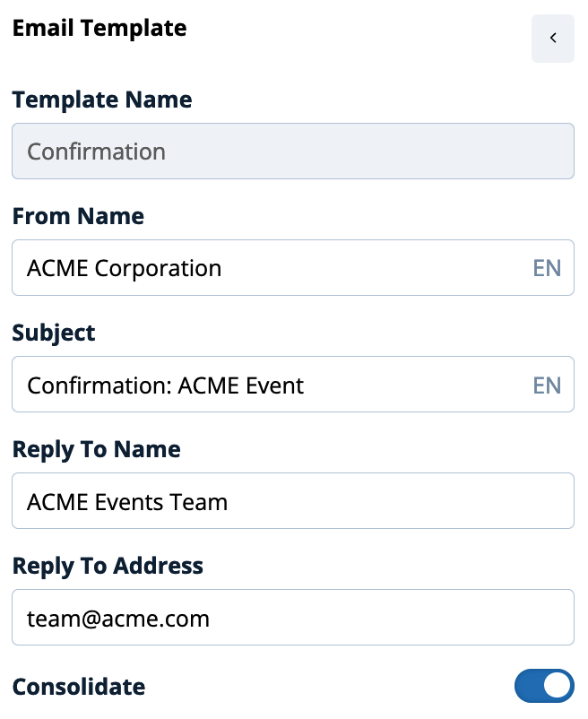Click the Subject label
This screenshot has height=719, width=588.
pyautogui.click(x=54, y=333)
